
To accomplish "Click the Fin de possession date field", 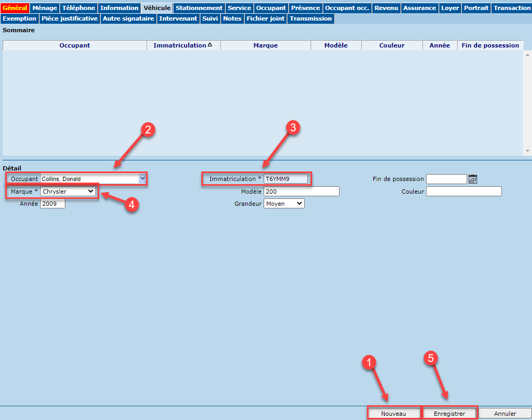I will (446, 179).
